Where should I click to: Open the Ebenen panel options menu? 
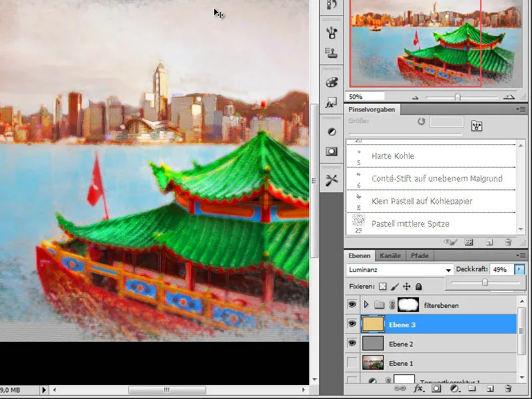(521, 255)
